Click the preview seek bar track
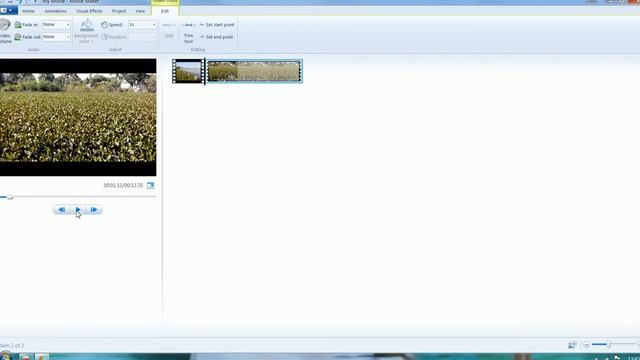The height and width of the screenshot is (360, 640). [78, 197]
